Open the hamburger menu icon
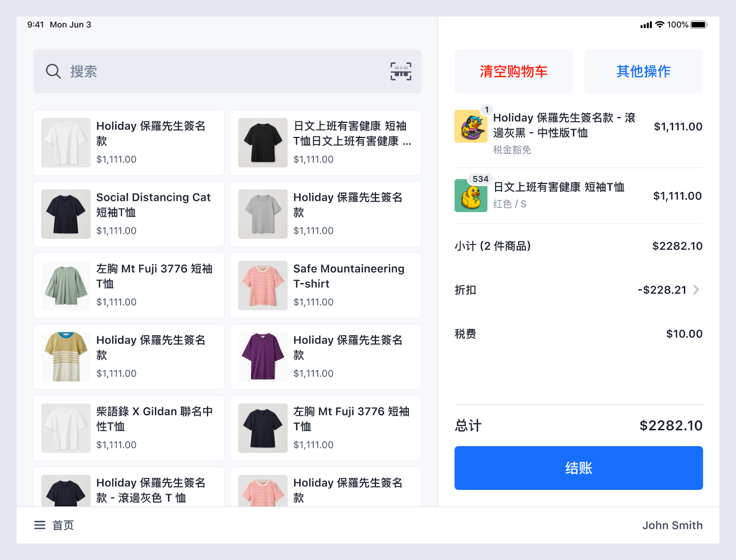Viewport: 736px width, 560px height. click(x=40, y=525)
